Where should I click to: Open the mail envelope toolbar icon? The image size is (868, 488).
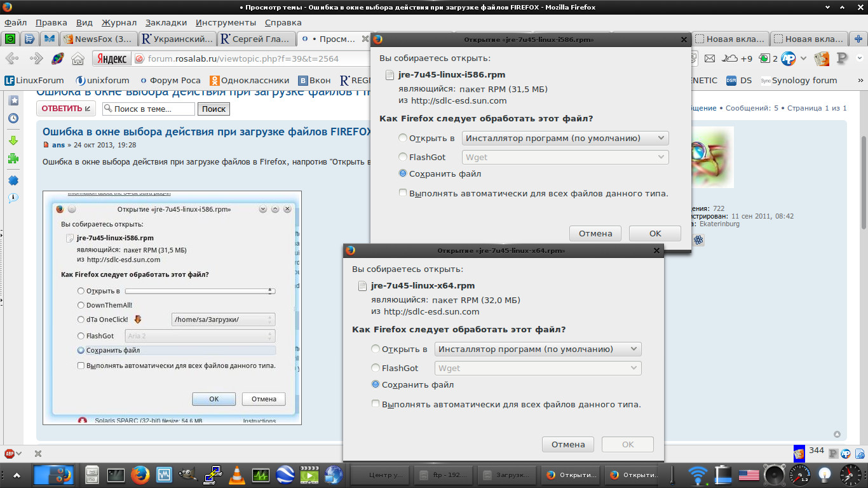click(710, 59)
